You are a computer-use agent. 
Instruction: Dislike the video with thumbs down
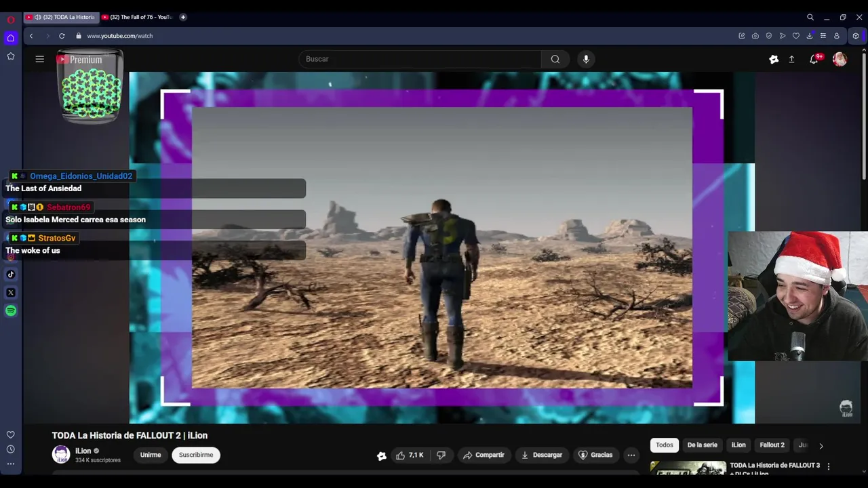pyautogui.click(x=441, y=455)
